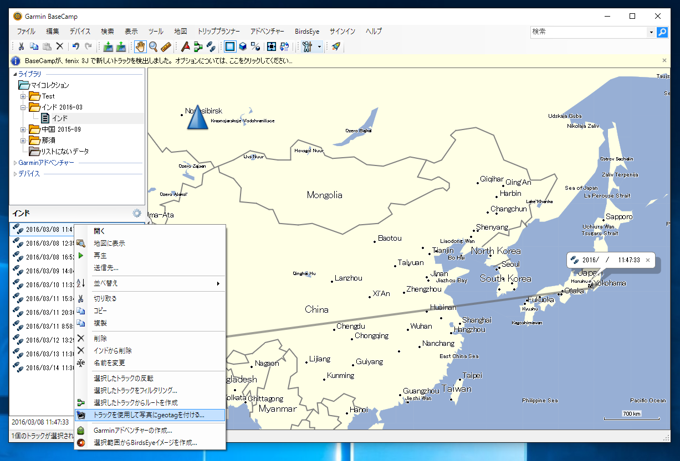The image size is (680, 461).
Task: Click the gear filter icon in インド panel
Action: click(137, 213)
